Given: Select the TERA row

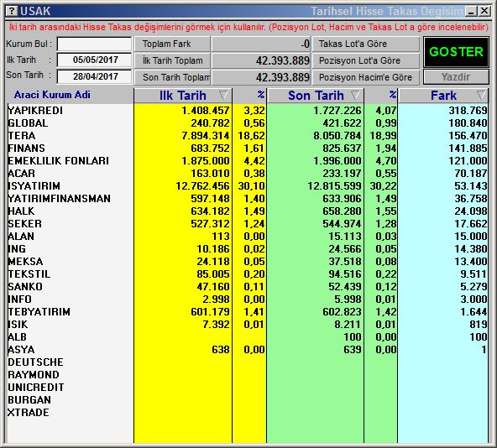Looking at the screenshot, I should coord(247,136).
